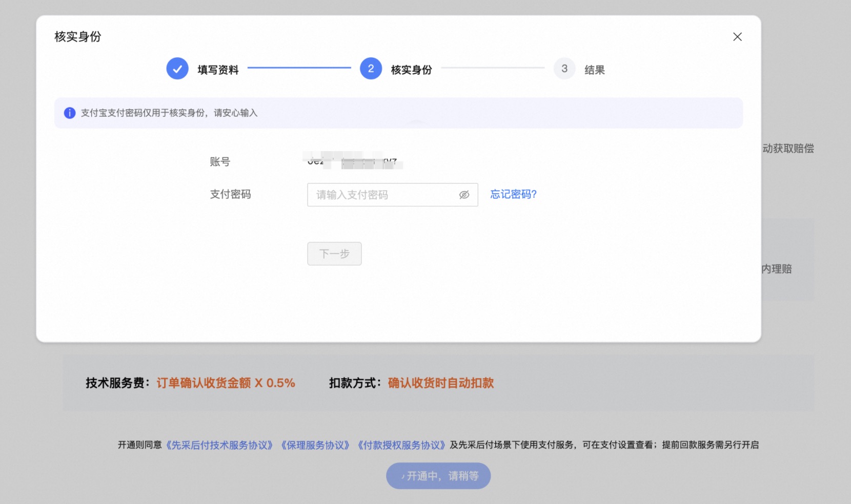Click the 订单确认收货金额 X 0.5% text

226,383
